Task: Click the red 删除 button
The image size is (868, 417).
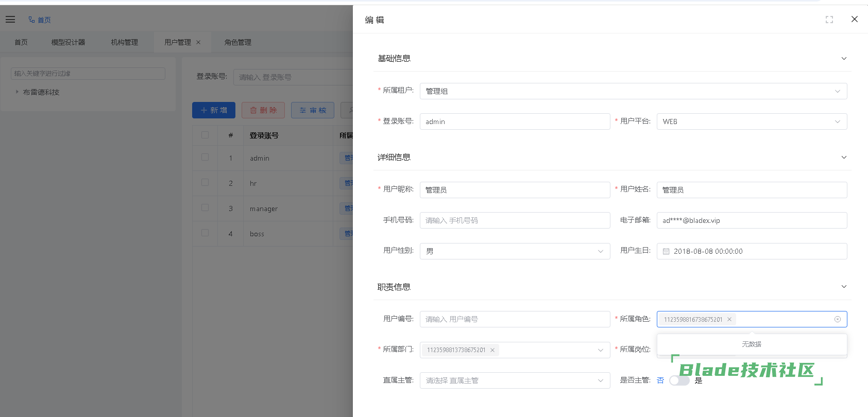Action: point(263,110)
